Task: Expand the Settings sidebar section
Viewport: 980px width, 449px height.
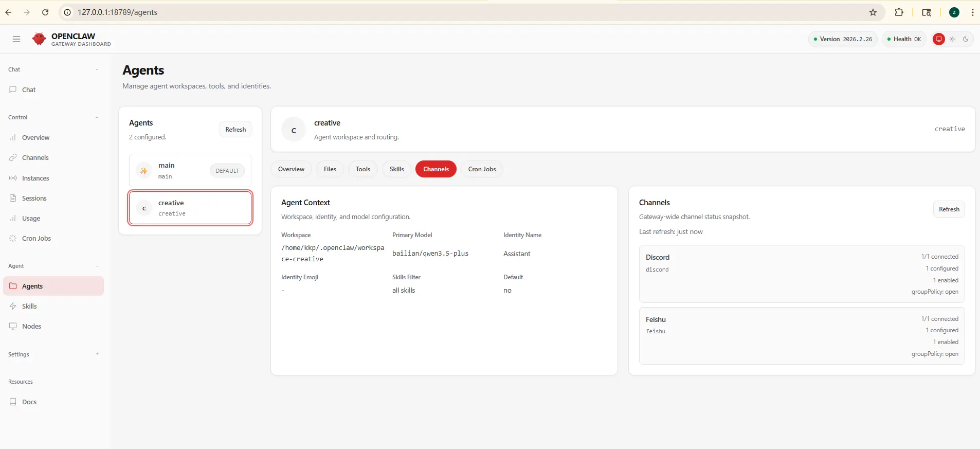Action: pyautogui.click(x=97, y=354)
